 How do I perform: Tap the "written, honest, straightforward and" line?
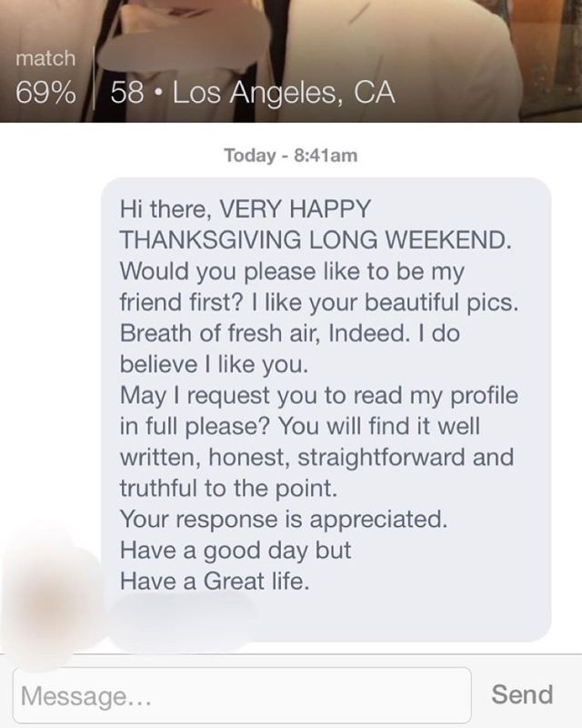point(316,457)
